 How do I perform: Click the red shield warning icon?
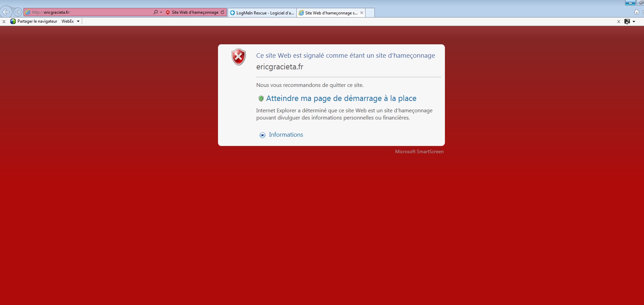(238, 57)
